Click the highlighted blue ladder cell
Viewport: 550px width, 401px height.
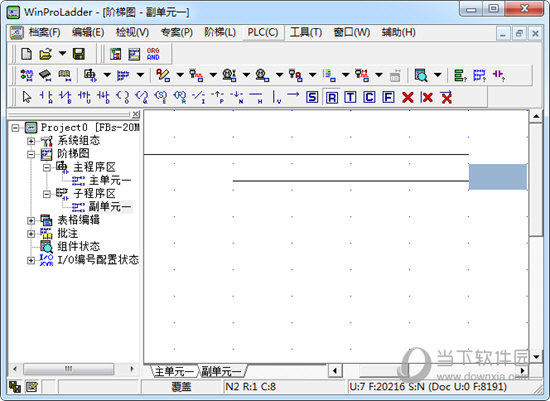[498, 177]
